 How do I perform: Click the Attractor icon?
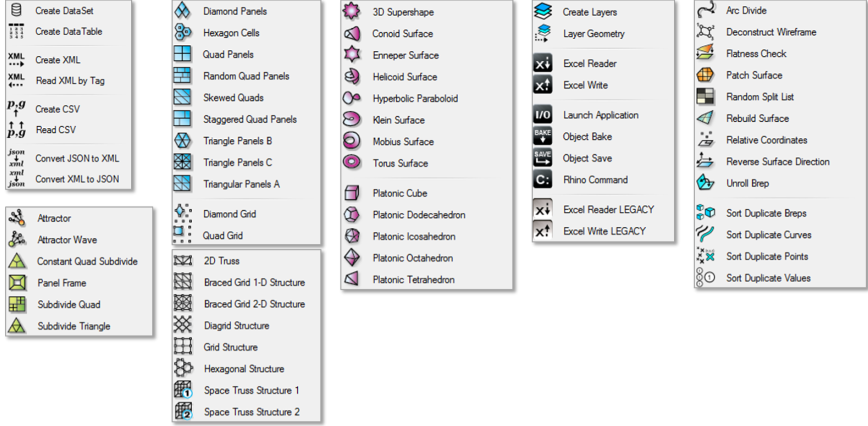(17, 218)
